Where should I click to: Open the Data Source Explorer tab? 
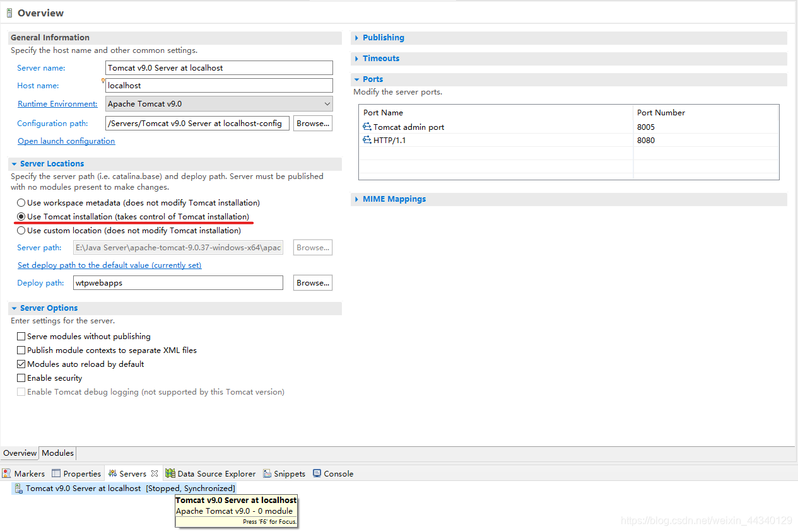coord(211,473)
